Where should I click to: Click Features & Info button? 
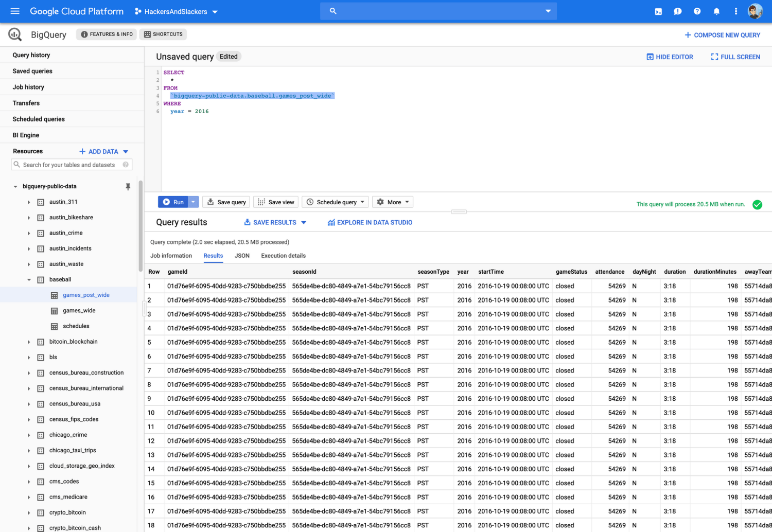coord(107,34)
